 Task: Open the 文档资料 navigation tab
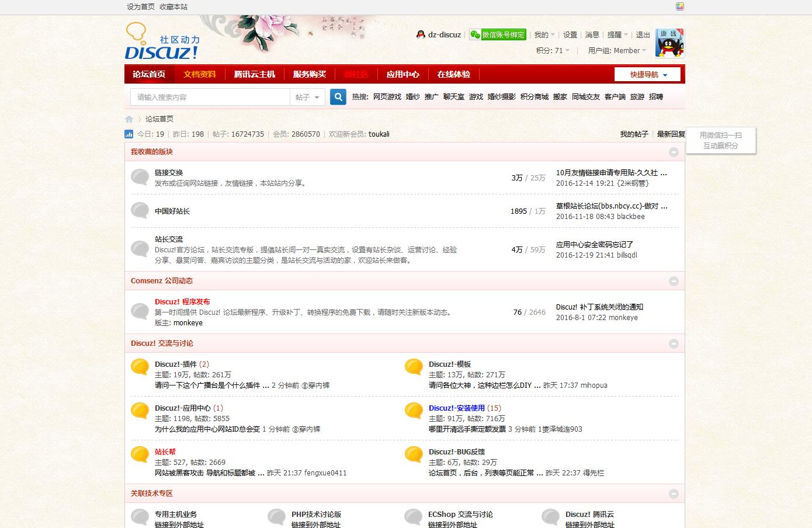click(x=199, y=74)
